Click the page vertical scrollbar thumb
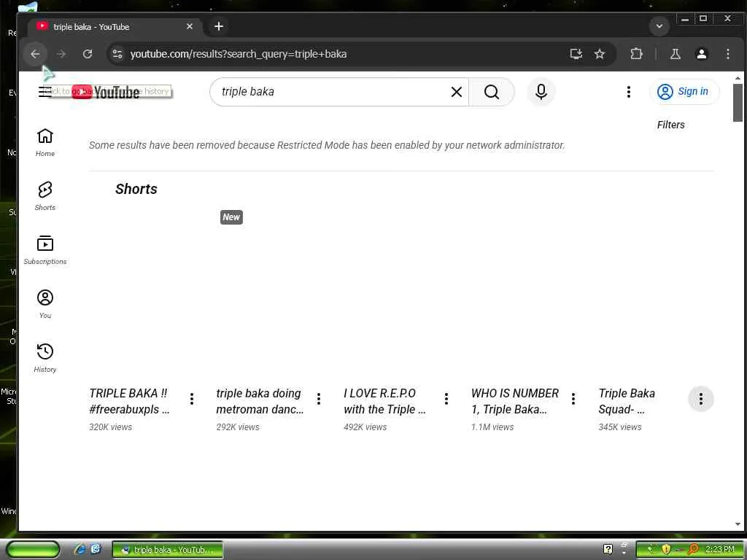The height and width of the screenshot is (560, 747). tap(738, 103)
